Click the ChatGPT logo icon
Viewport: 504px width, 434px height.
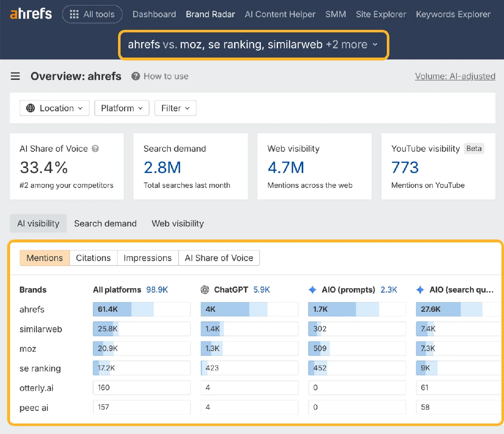(205, 289)
